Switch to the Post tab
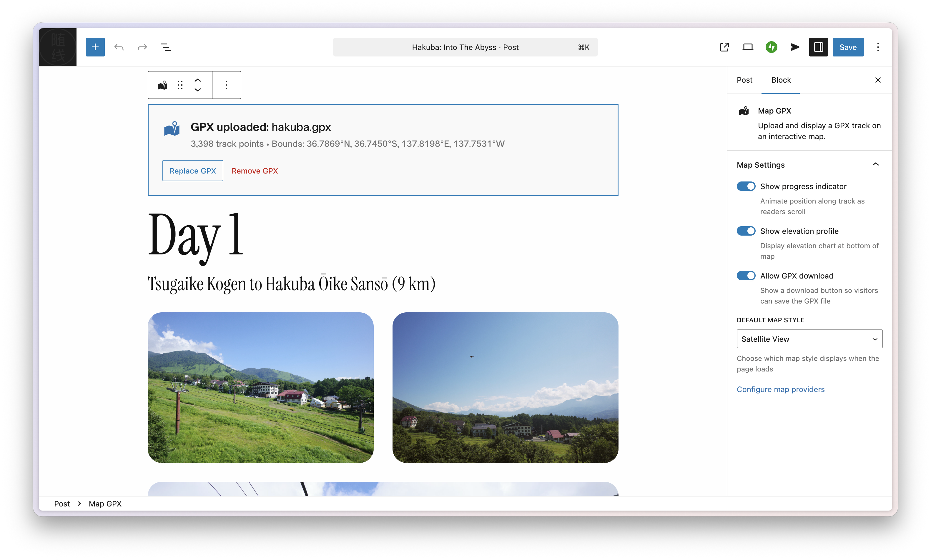The height and width of the screenshot is (560, 931). click(x=744, y=80)
